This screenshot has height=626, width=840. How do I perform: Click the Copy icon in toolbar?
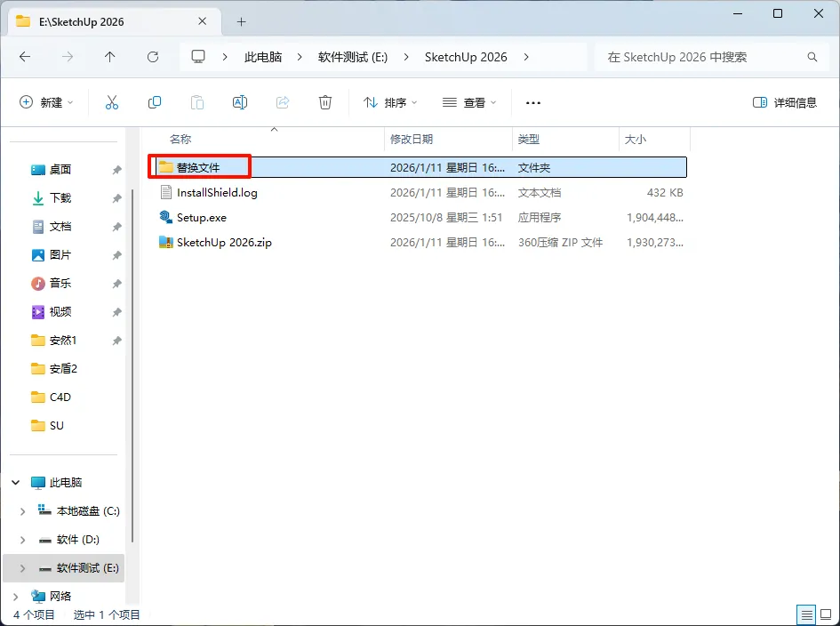point(155,102)
